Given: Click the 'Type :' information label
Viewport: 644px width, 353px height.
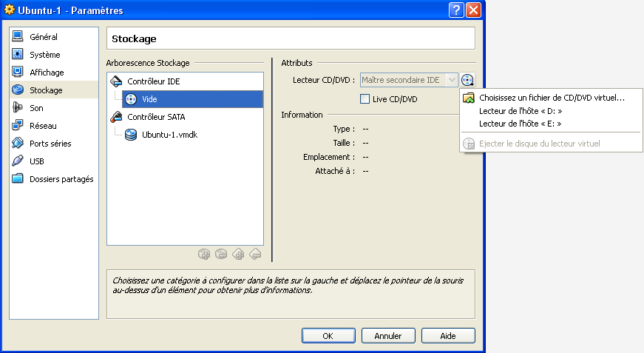Looking at the screenshot, I should tap(344, 129).
